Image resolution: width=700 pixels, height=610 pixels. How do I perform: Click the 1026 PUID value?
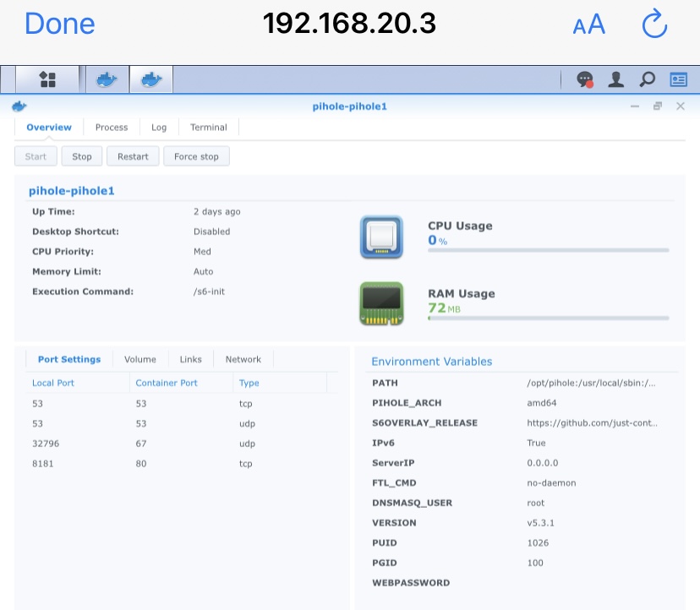[x=538, y=543]
